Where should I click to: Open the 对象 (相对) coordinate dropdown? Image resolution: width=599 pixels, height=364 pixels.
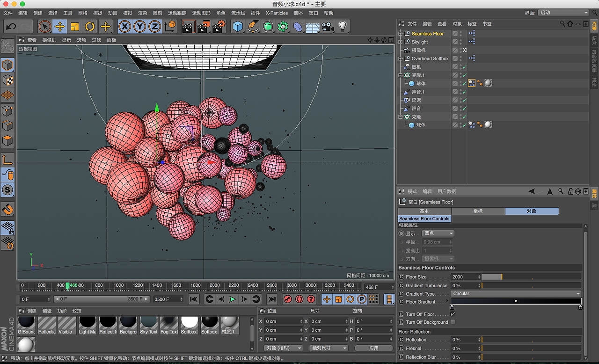pos(284,348)
